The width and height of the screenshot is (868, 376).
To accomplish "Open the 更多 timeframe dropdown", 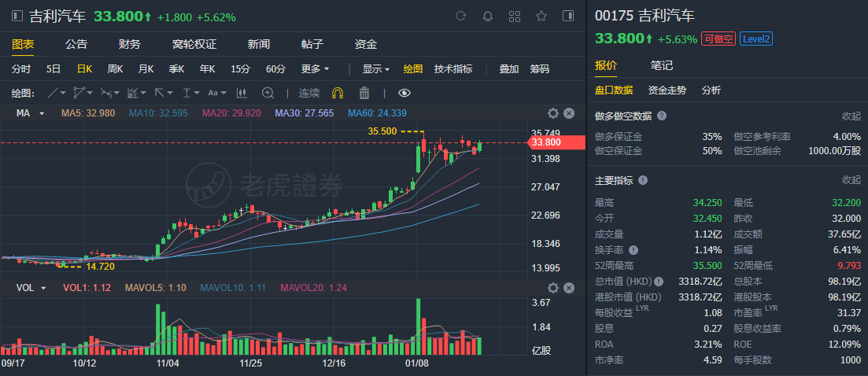I will (x=315, y=69).
